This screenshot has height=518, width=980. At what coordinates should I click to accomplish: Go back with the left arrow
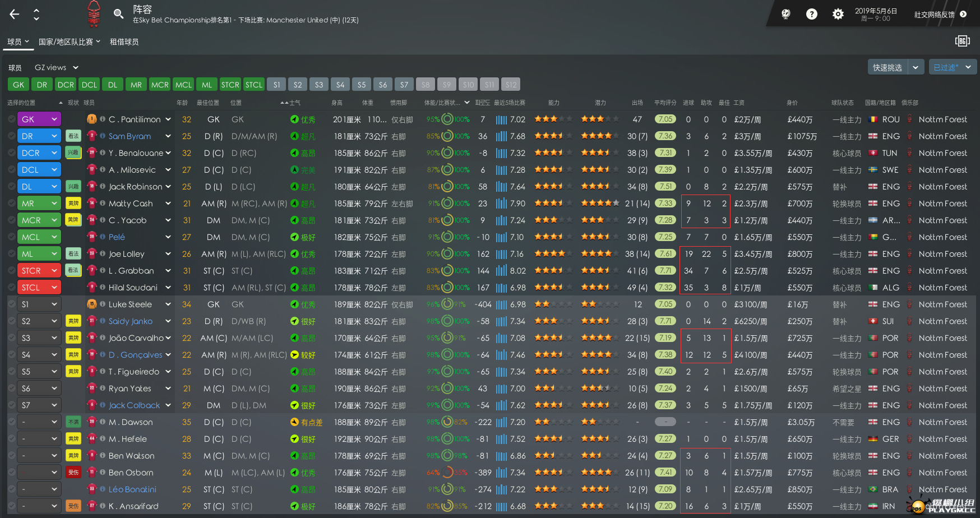click(15, 15)
